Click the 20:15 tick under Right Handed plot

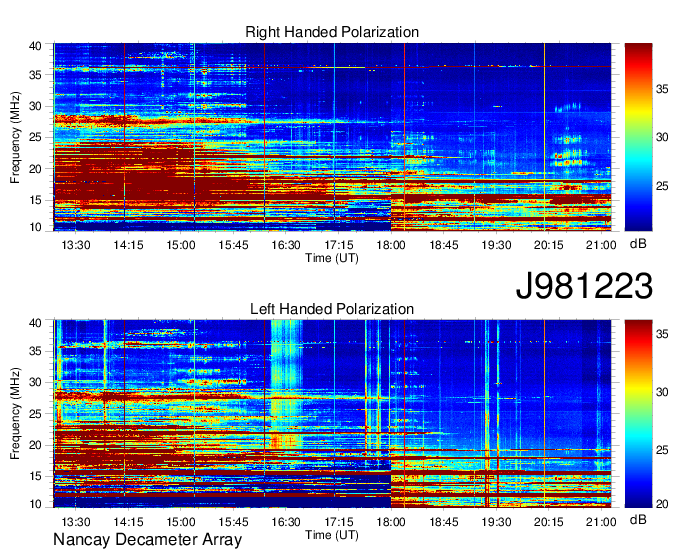[x=549, y=245]
